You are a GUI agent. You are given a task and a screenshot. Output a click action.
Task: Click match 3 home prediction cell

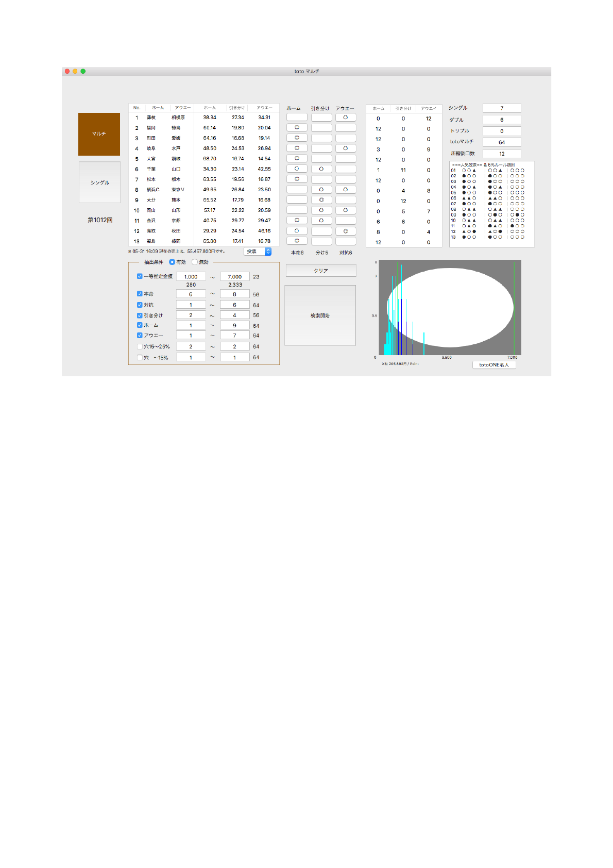(x=297, y=138)
